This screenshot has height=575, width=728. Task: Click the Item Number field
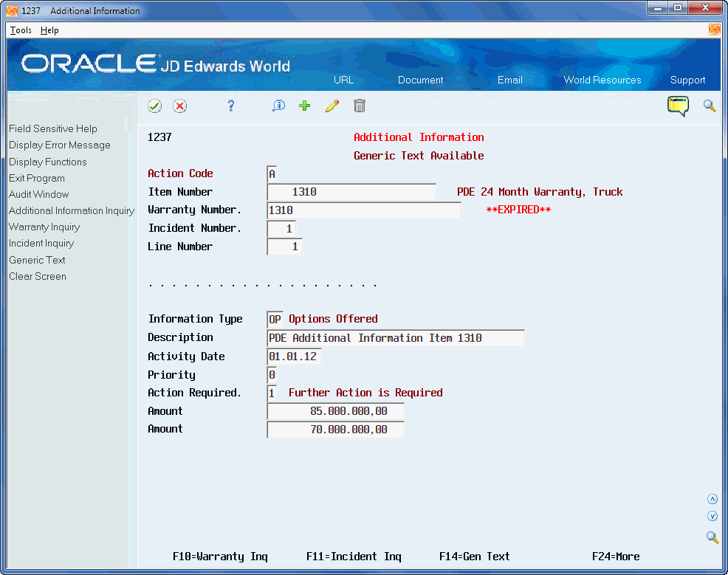click(x=351, y=192)
